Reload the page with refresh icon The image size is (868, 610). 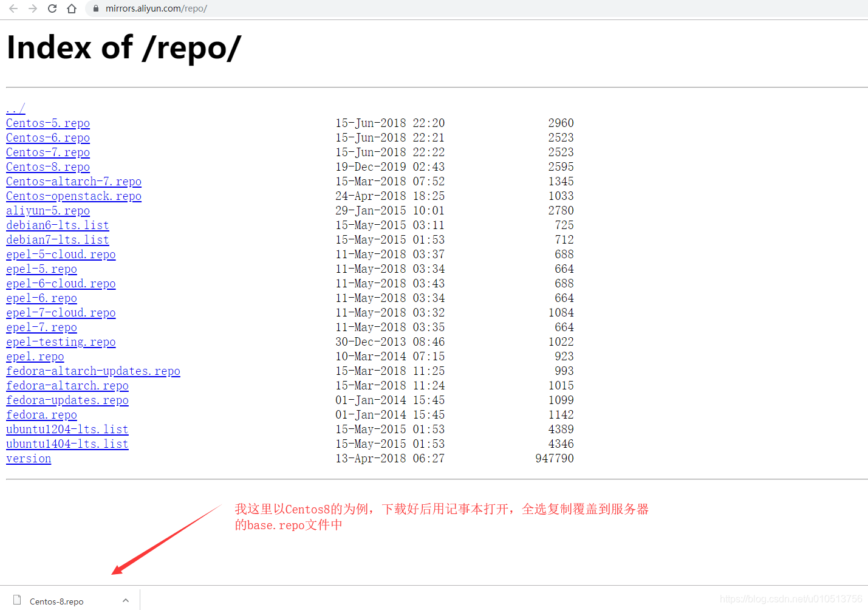coord(52,9)
